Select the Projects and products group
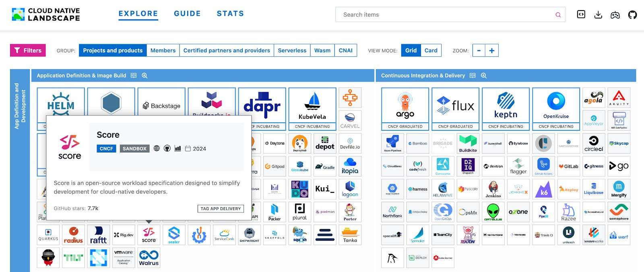 [113, 50]
